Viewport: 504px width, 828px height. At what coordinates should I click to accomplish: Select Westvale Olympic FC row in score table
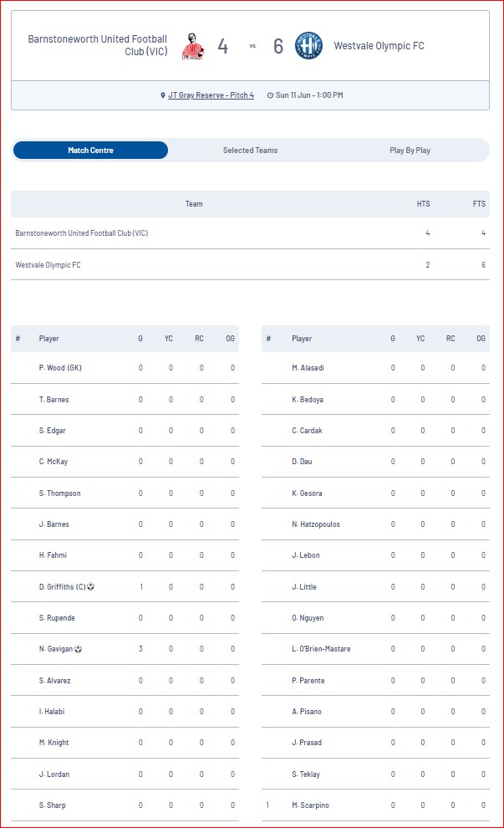[250, 264]
